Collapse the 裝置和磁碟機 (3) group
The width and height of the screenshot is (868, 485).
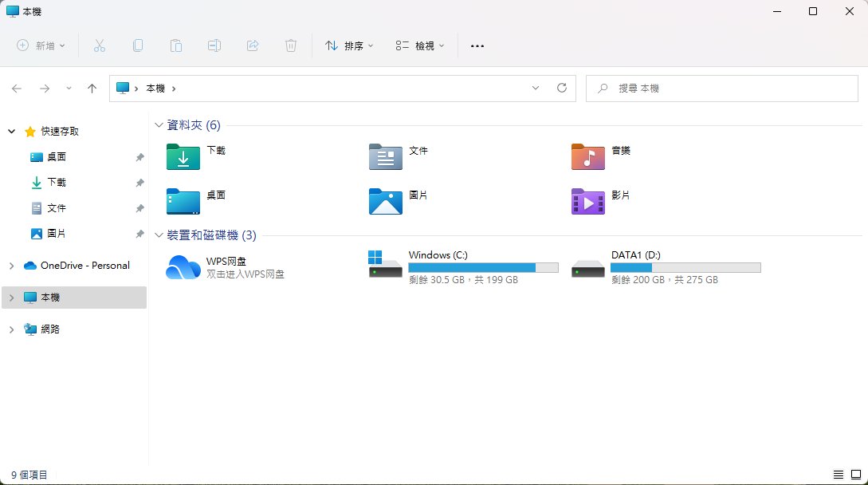[159, 235]
